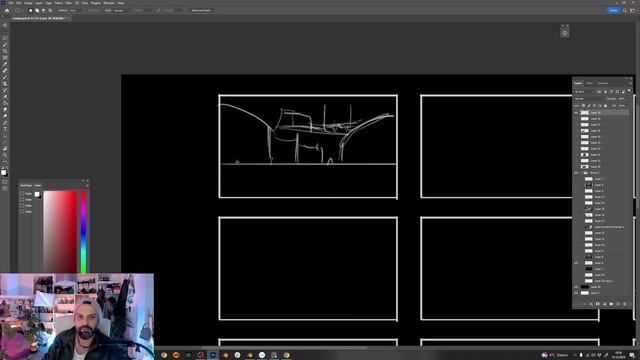Pick a color in the red saturation field
Viewport: 640px width, 360px height.
60,231
